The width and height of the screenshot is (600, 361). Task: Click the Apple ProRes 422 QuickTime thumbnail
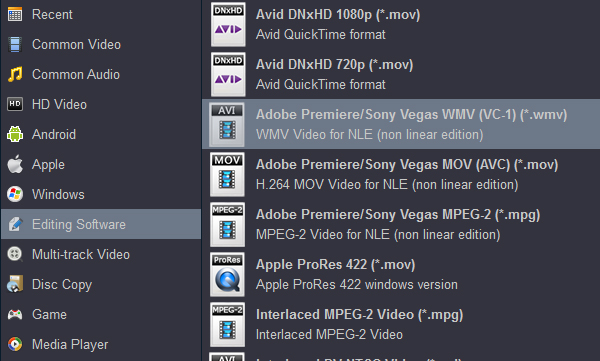coord(227,274)
